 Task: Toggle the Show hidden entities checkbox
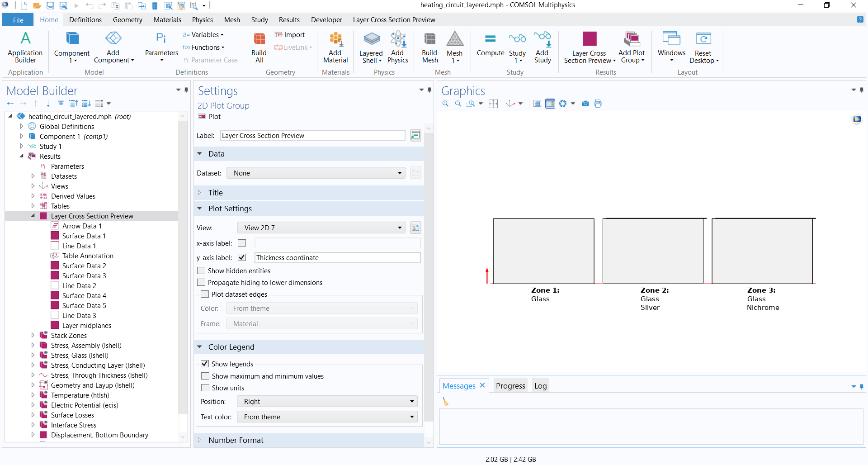click(202, 271)
